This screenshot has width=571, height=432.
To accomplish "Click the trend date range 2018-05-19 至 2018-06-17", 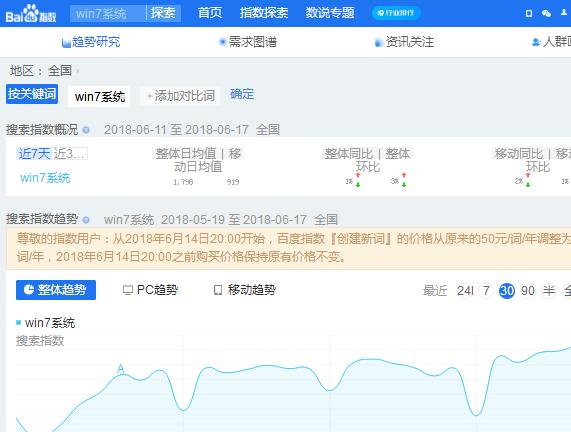I will coord(234,220).
